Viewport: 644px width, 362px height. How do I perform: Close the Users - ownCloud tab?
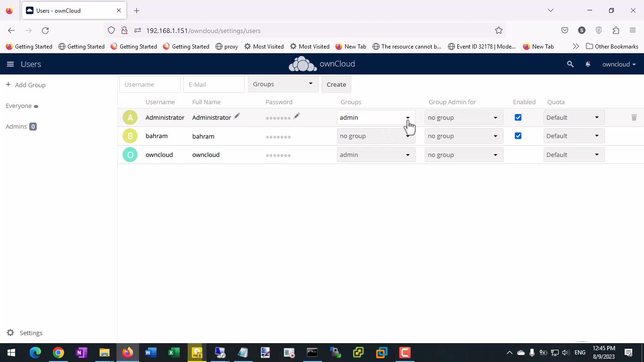pyautogui.click(x=119, y=10)
